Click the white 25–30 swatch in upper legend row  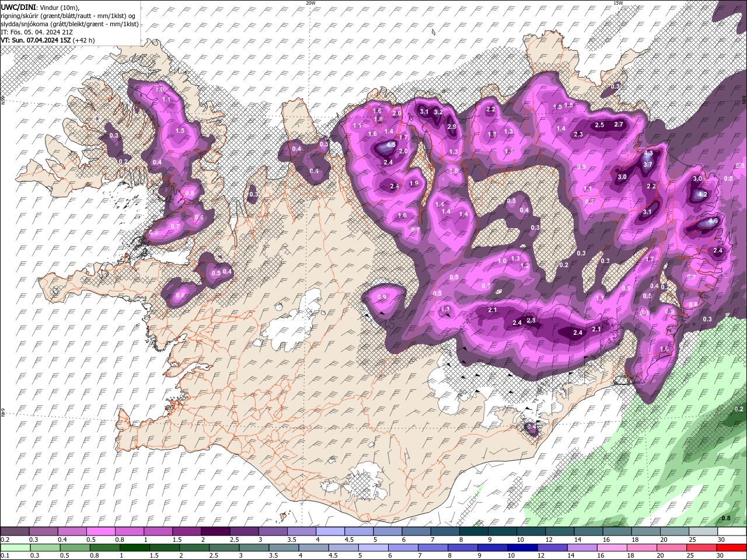point(703,531)
